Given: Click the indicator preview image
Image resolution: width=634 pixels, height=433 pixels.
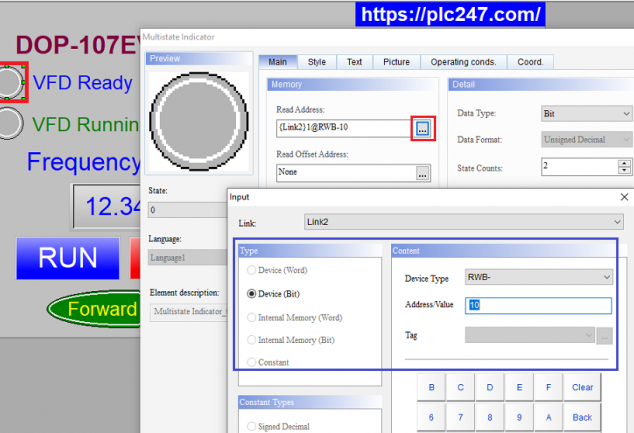Looking at the screenshot, I should (199, 121).
